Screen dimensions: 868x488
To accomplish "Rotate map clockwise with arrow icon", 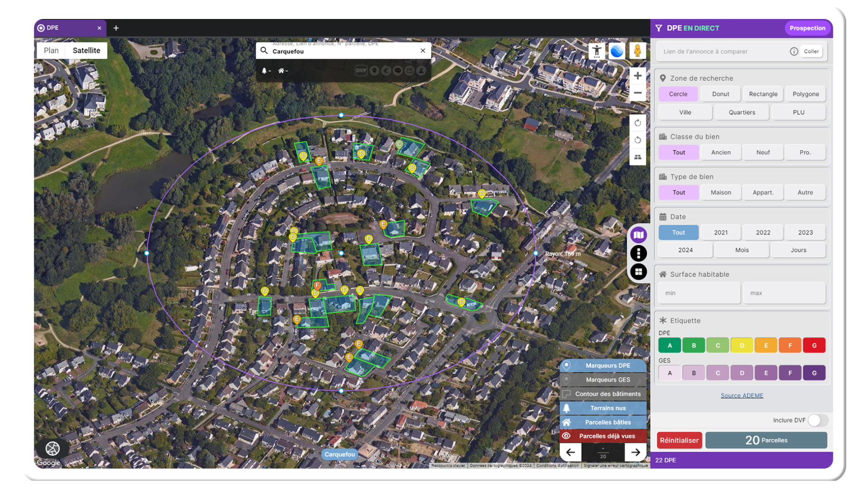I will click(x=637, y=123).
